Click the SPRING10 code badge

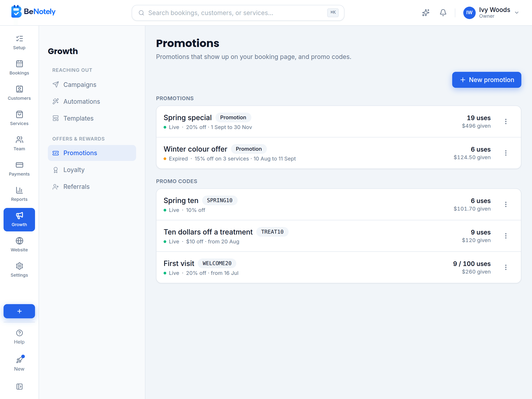[220, 200]
